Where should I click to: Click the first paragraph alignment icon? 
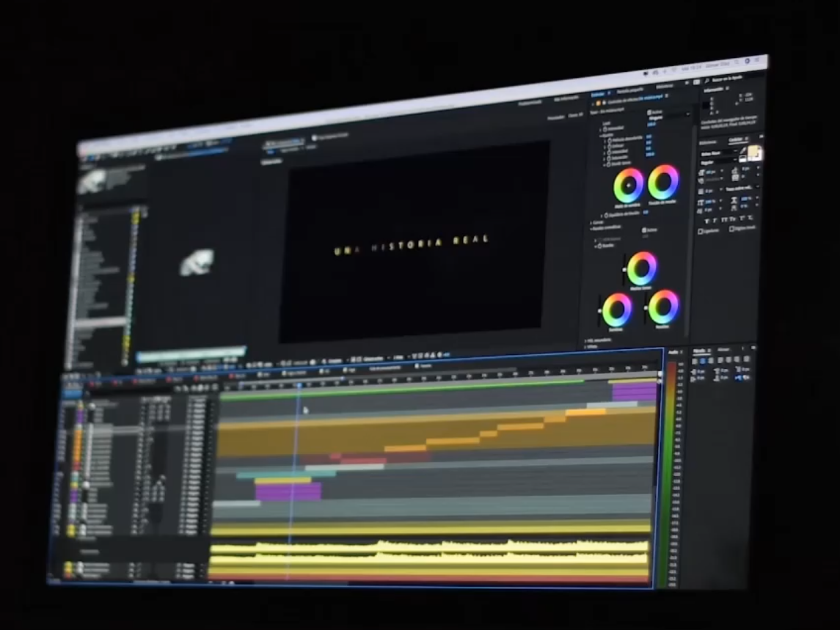point(695,361)
